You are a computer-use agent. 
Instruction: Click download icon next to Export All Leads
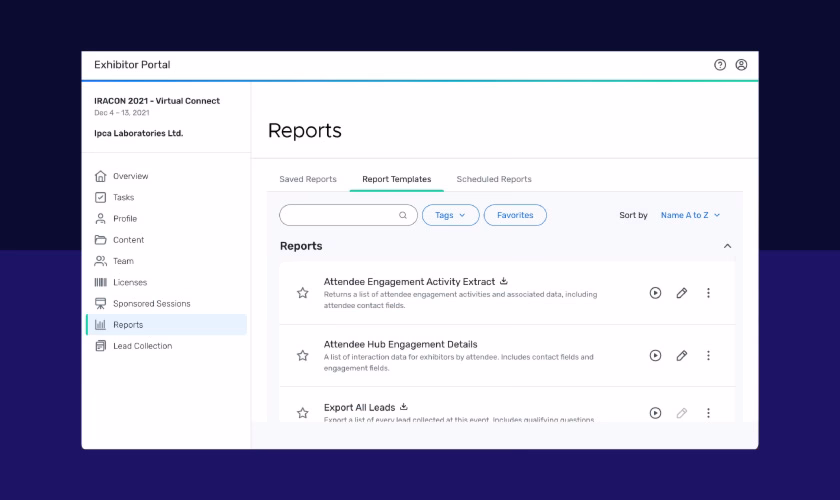404,407
